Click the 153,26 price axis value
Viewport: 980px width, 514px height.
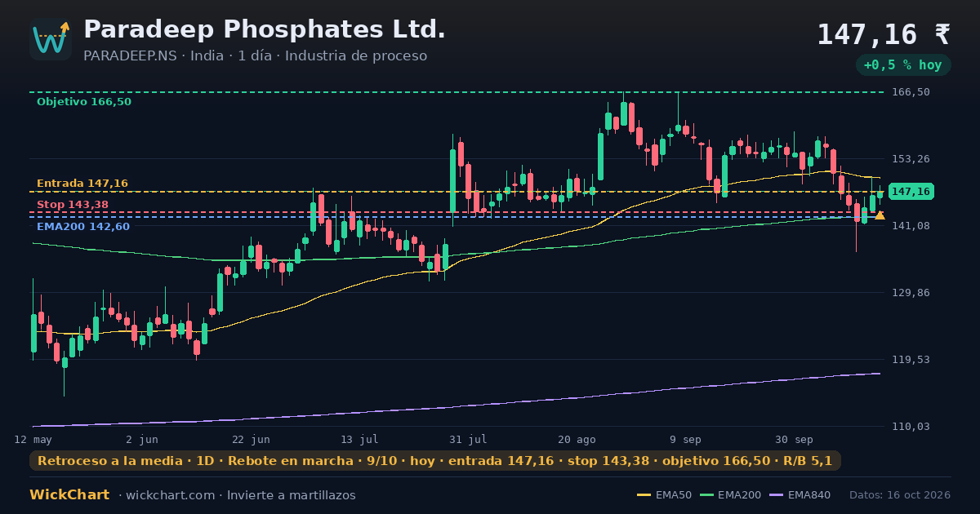[911, 158]
